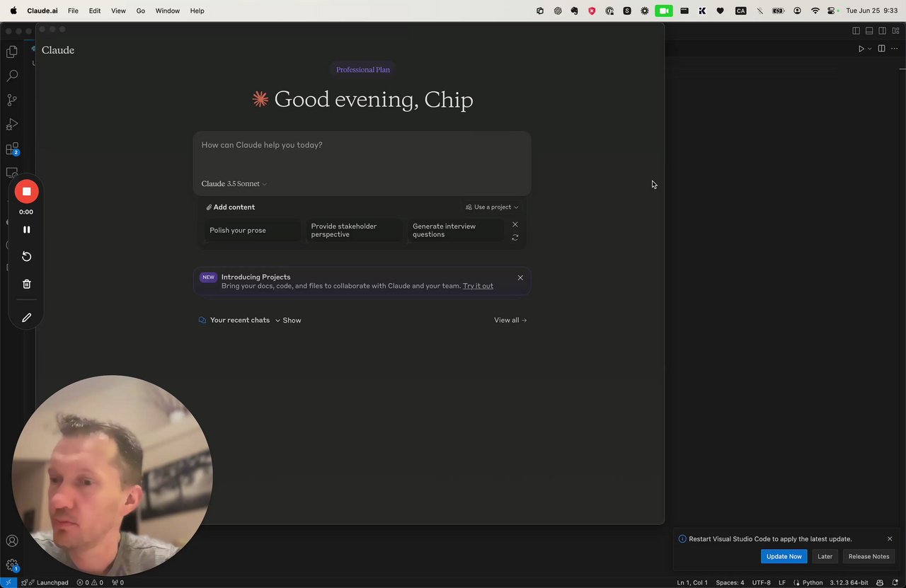Image resolution: width=906 pixels, height=588 pixels.
Task: Open the Extensions view icon
Action: (12, 149)
